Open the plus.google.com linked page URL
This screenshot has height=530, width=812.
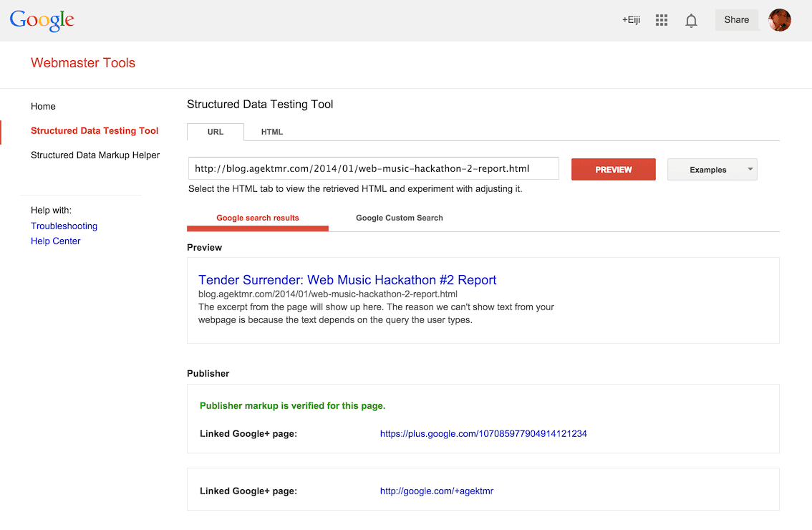[483, 434]
